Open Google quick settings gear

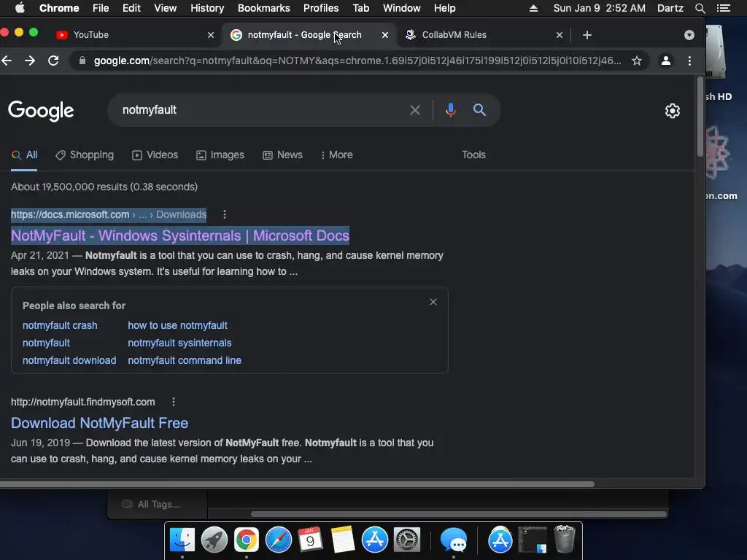(672, 111)
